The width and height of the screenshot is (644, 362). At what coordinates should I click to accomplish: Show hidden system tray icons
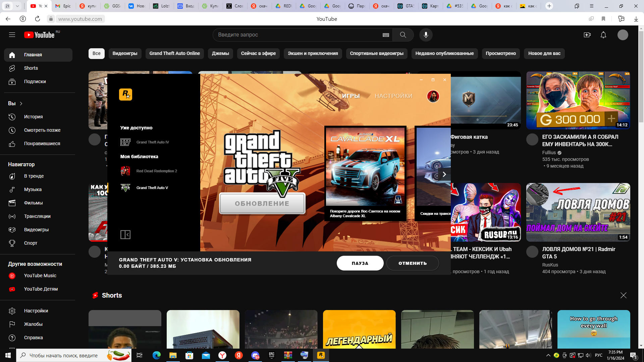[548, 355]
